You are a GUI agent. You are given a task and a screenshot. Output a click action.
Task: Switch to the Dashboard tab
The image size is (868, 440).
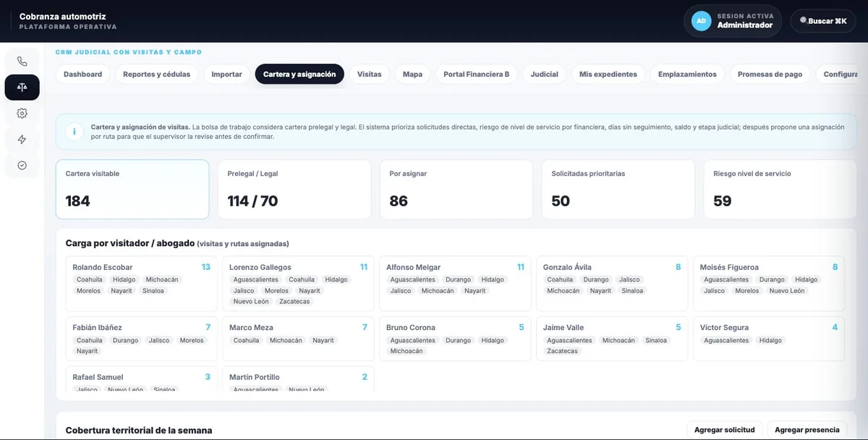pos(83,75)
